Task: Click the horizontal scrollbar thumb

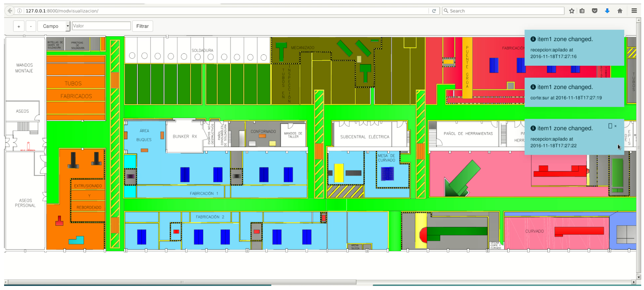Action: point(182,282)
